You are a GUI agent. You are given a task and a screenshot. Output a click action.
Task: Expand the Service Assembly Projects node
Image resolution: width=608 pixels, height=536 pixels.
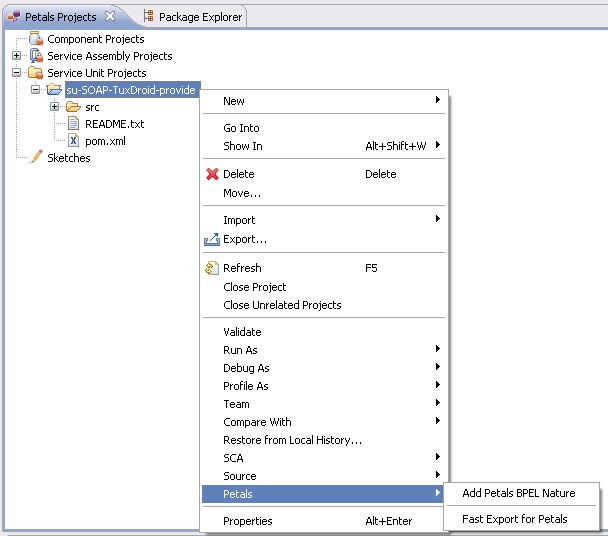coord(17,56)
